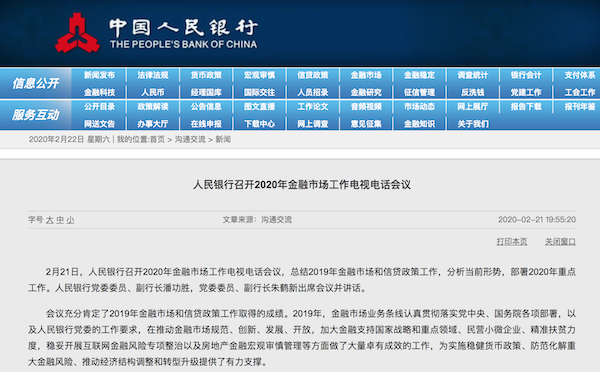Image resolution: width=600 pixels, height=372 pixels.
Task: Go to 货币政策 section
Action: [x=206, y=75]
